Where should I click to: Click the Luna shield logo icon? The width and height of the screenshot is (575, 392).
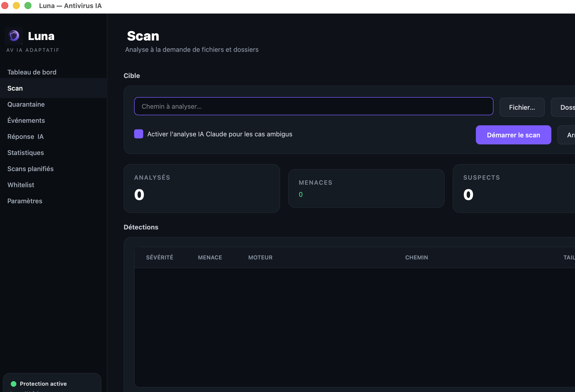click(x=14, y=36)
